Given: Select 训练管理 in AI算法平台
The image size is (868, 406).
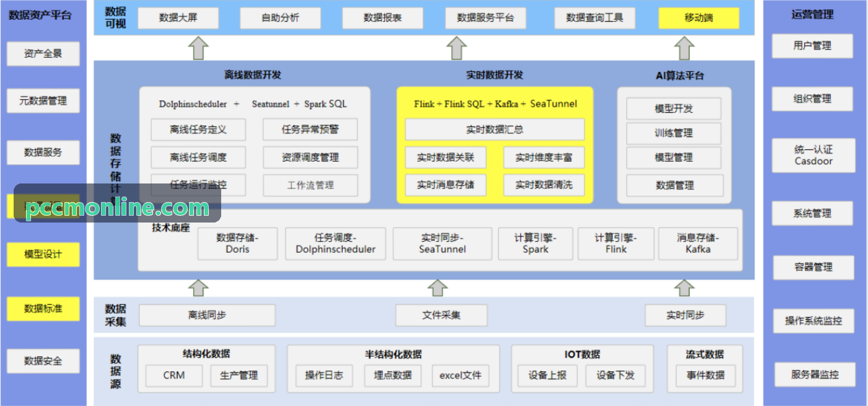Looking at the screenshot, I should (x=674, y=133).
